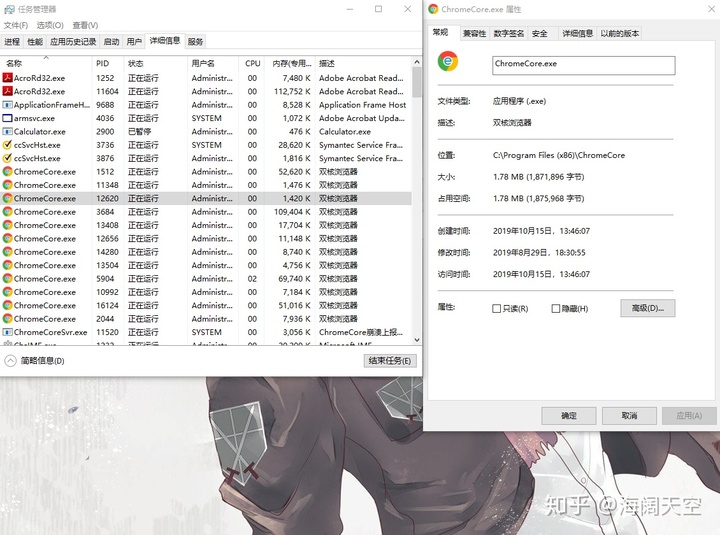Click the ApplicationFrameHost process icon
Screen dimensions: 720x535
coord(7,105)
